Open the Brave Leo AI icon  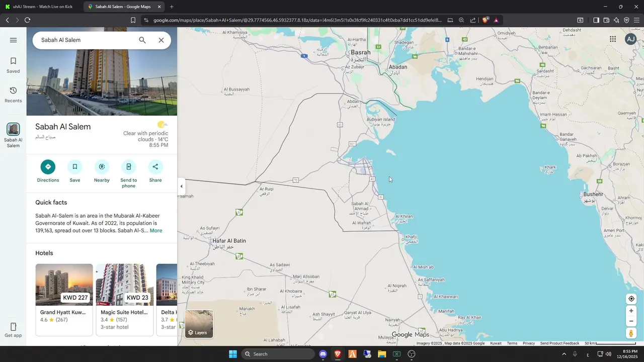[x=616, y=20]
